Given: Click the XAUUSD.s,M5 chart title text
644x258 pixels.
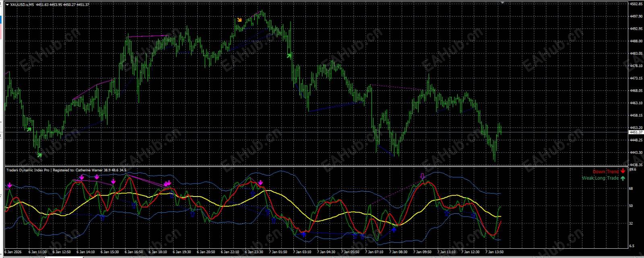Looking at the screenshot, I should (22, 4).
